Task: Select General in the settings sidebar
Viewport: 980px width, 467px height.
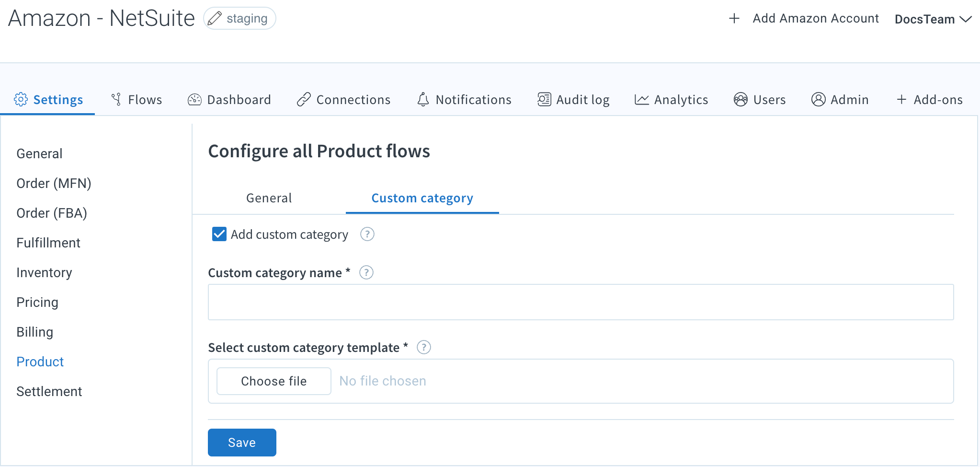Action: (39, 153)
